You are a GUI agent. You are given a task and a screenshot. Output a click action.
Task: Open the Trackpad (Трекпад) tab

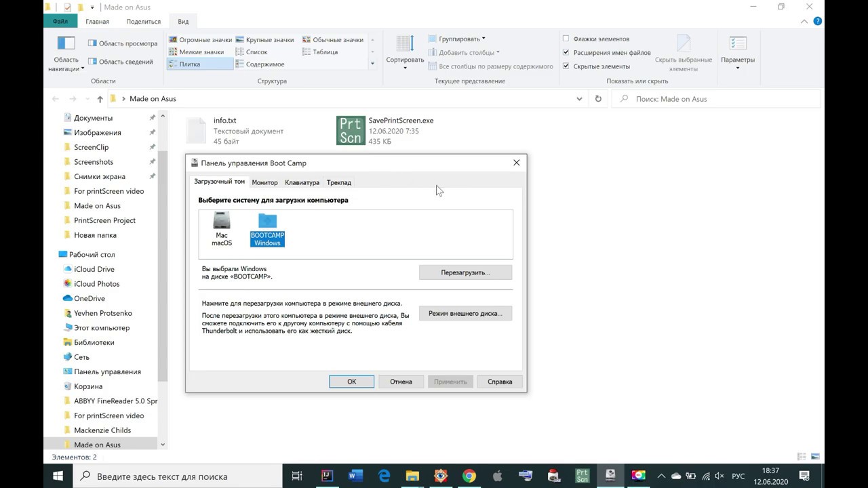coord(338,182)
